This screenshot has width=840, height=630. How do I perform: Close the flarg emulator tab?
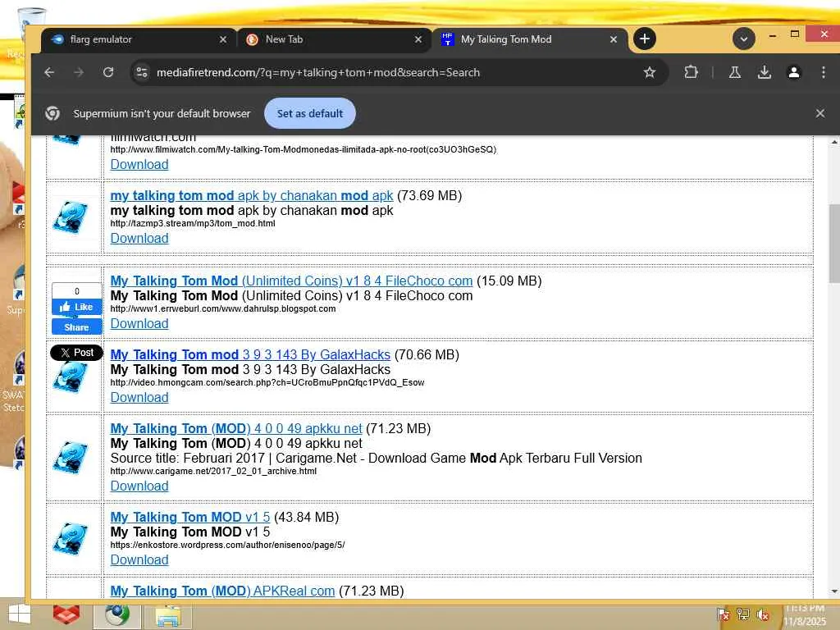click(223, 39)
